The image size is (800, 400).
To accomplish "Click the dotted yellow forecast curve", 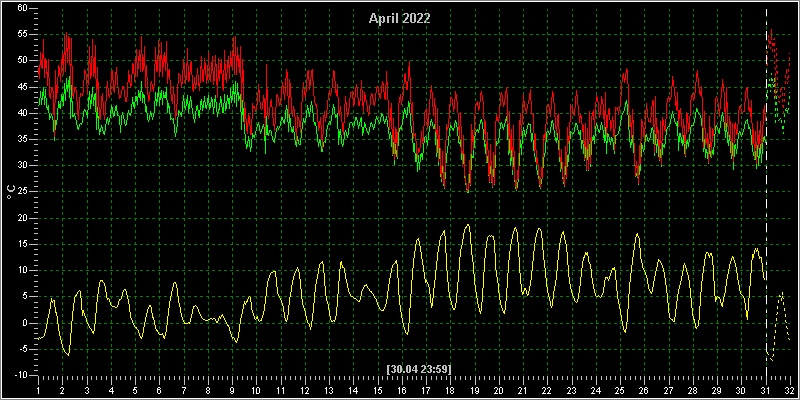I will (x=781, y=317).
